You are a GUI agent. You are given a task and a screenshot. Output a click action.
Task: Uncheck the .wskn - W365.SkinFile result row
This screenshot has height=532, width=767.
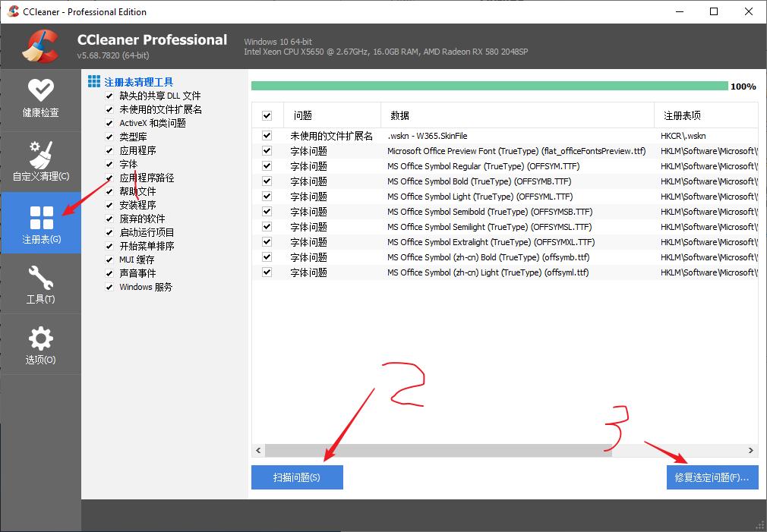coord(267,136)
